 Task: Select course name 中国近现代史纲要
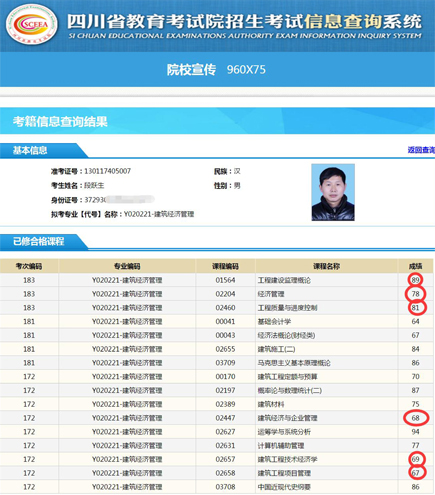284,487
